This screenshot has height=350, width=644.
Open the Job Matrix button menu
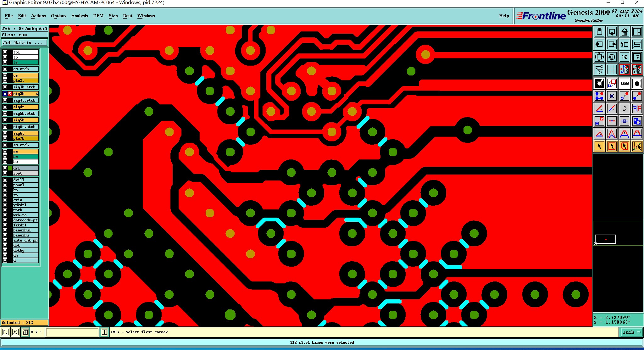[x=25, y=43]
